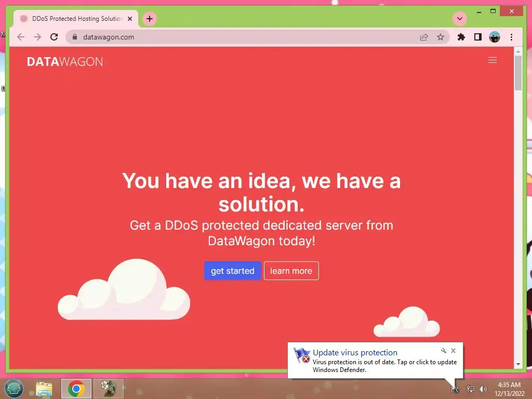This screenshot has height=399, width=532.
Task: Open the network tray icon
Action: (470, 389)
